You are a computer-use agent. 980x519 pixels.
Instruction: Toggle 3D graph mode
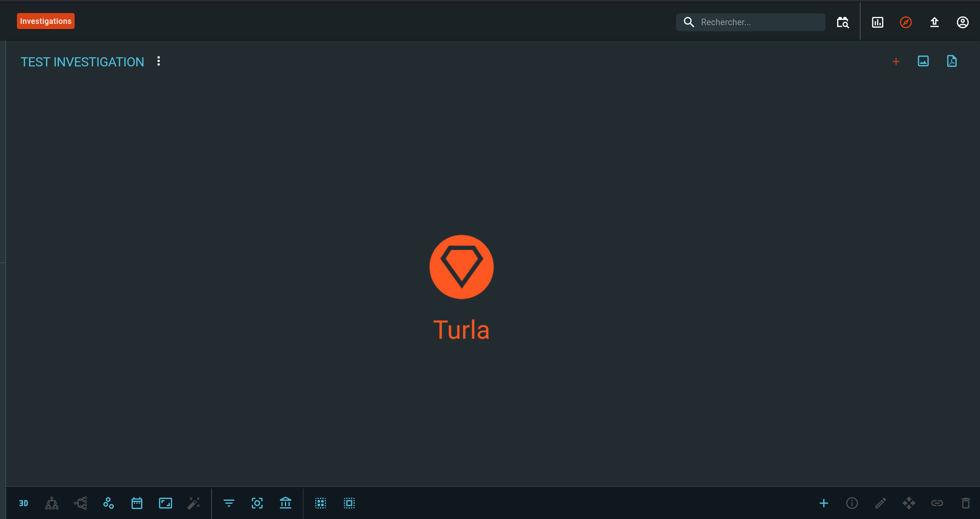click(23, 503)
